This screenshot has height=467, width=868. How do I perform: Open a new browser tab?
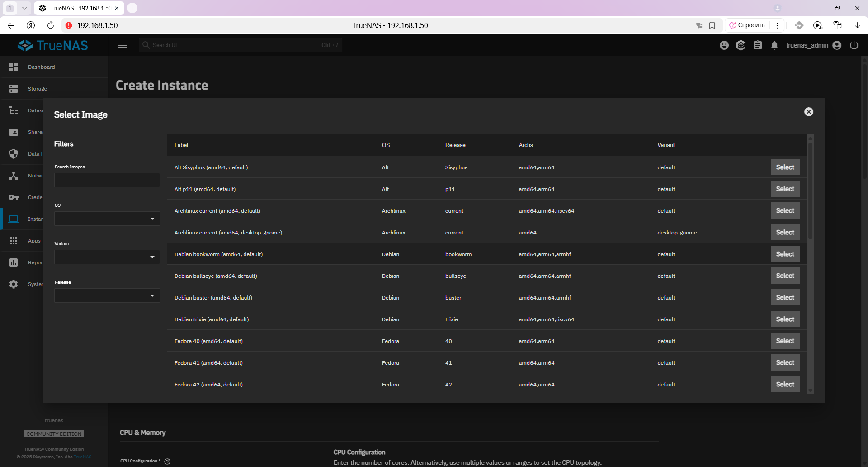[132, 8]
